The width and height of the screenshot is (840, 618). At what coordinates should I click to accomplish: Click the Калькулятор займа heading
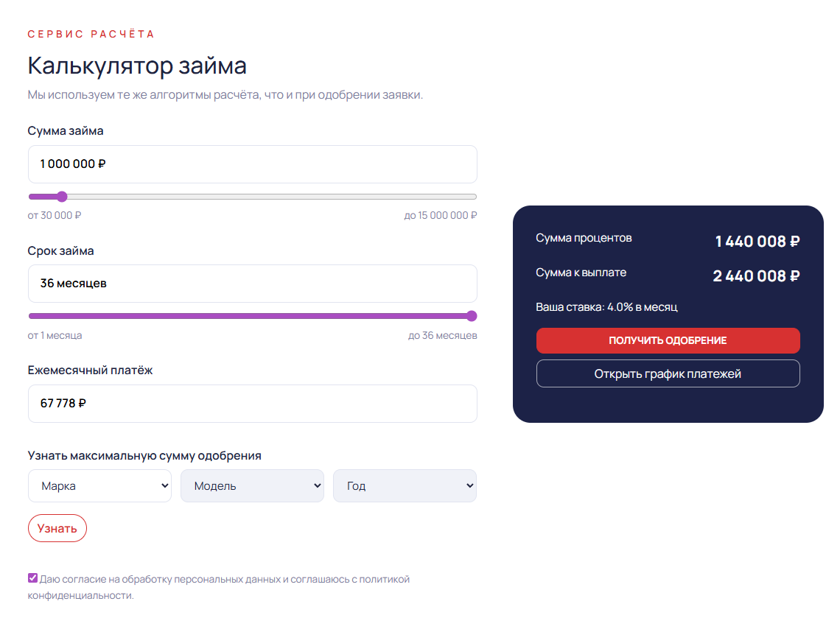(x=136, y=66)
